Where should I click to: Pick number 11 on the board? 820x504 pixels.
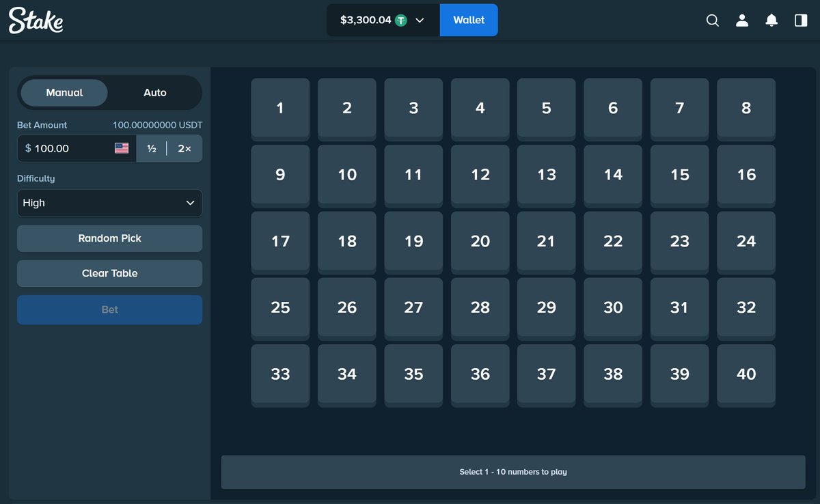click(413, 176)
